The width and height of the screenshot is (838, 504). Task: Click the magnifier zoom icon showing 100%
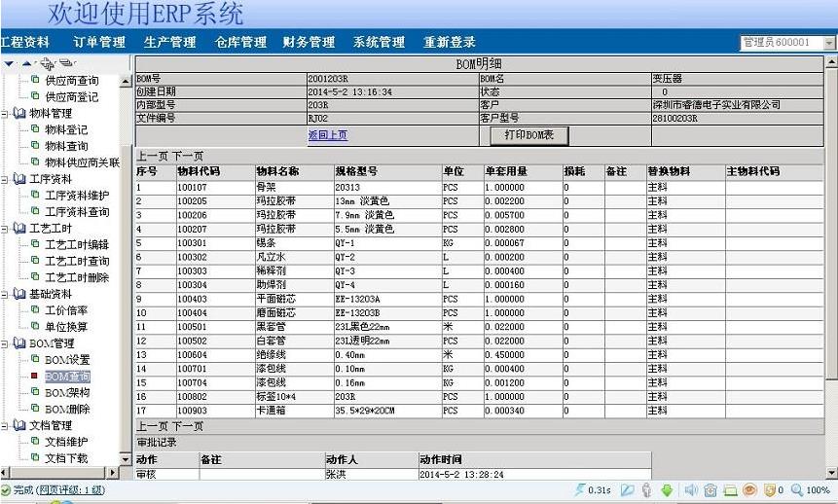pos(797,490)
